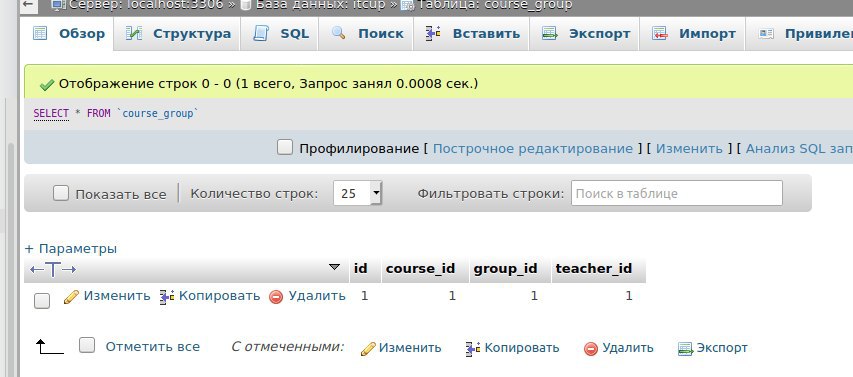853x377 pixels.
Task: Click С отмеченными Изменить button
Action: click(401, 348)
